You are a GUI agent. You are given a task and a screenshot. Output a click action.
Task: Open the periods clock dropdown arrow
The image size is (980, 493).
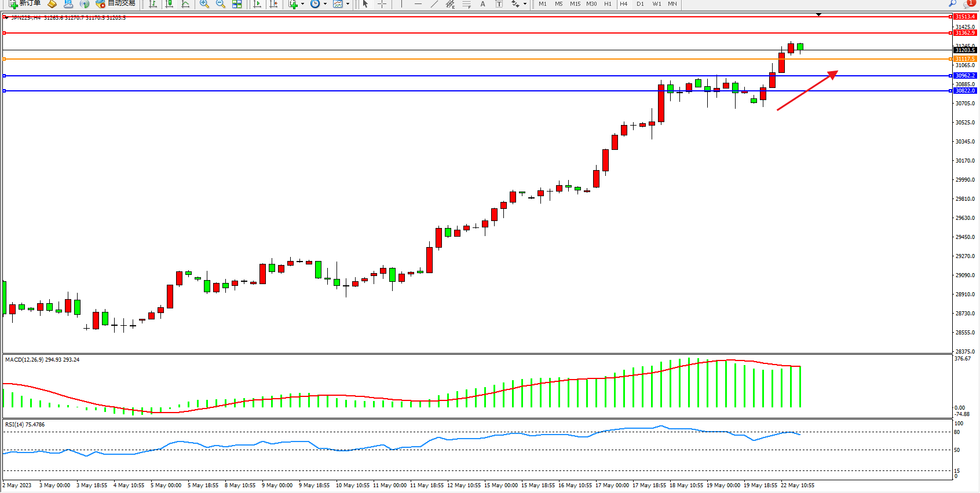pyautogui.click(x=325, y=4)
